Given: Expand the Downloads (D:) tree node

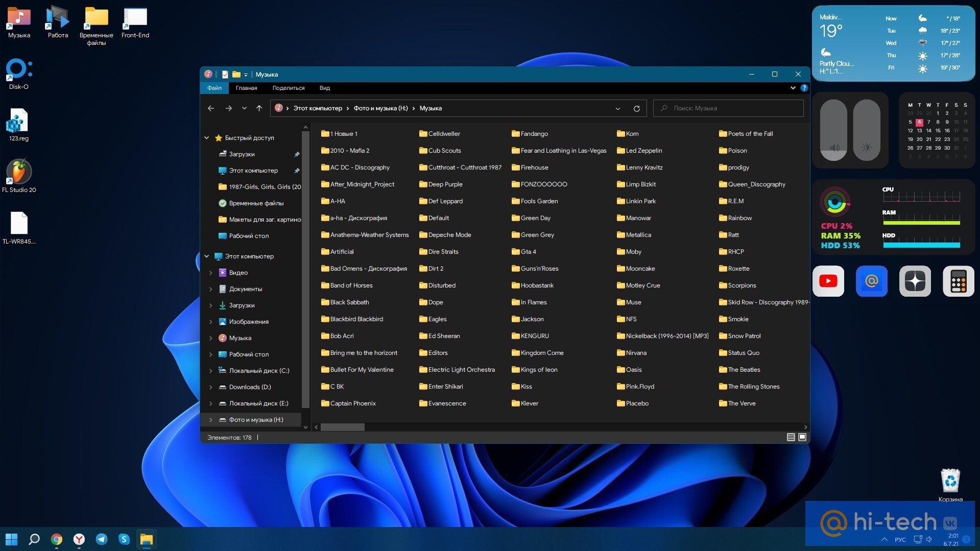Looking at the screenshot, I should tap(210, 387).
